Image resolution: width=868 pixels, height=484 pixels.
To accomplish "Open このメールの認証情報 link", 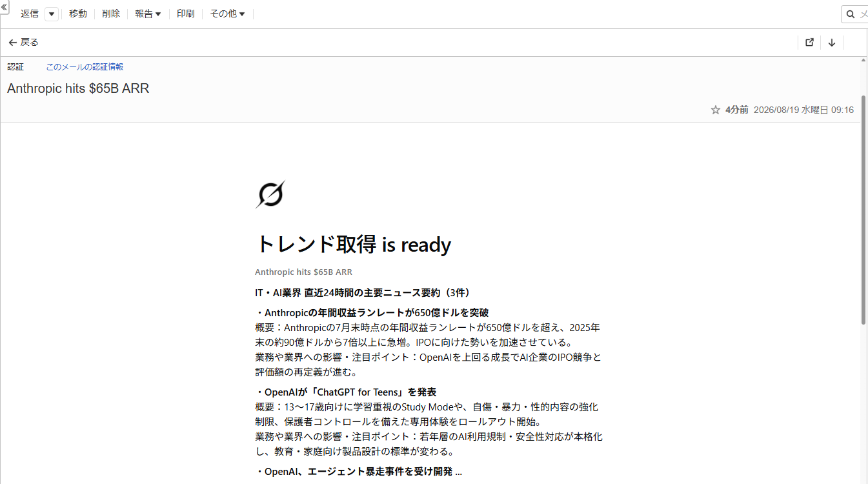I will [x=85, y=66].
